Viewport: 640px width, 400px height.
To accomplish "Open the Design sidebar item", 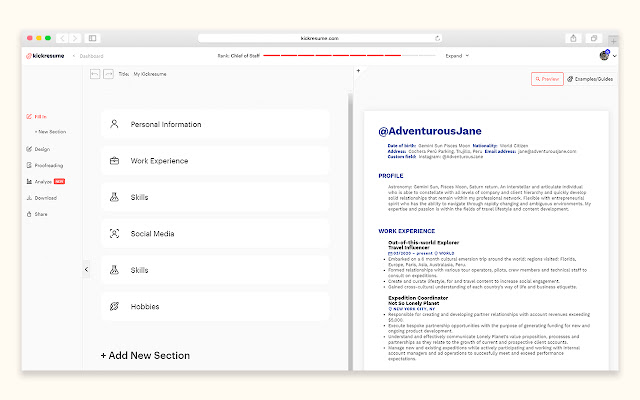I will pos(38,149).
